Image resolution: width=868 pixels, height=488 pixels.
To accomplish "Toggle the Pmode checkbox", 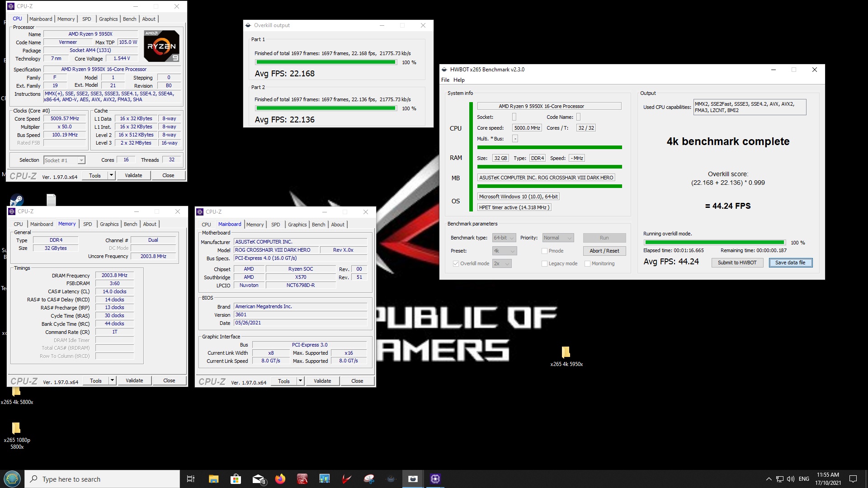I will 544,251.
